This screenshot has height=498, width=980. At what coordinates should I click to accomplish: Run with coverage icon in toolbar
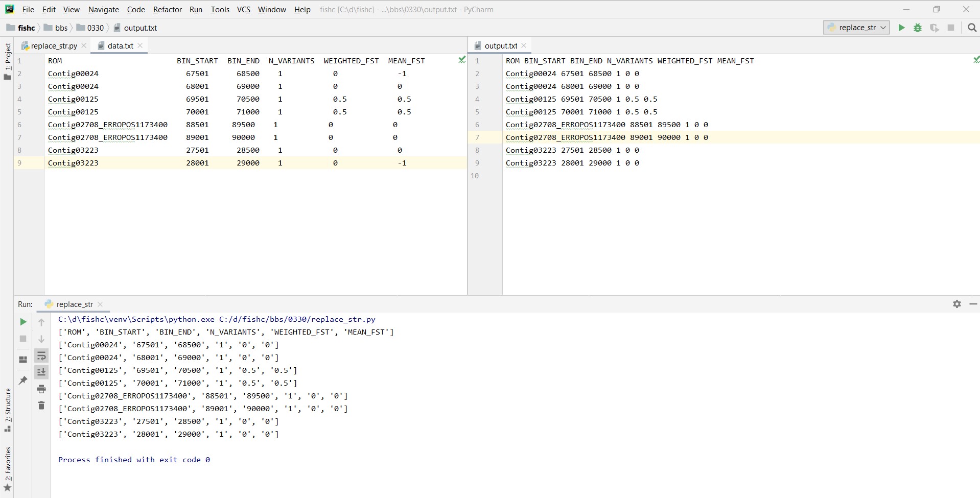tap(934, 28)
